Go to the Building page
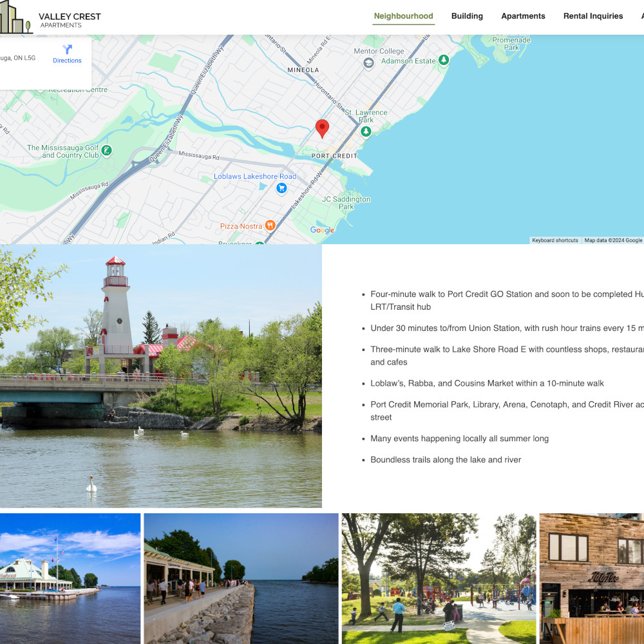Viewport: 644px width, 644px height. [467, 16]
